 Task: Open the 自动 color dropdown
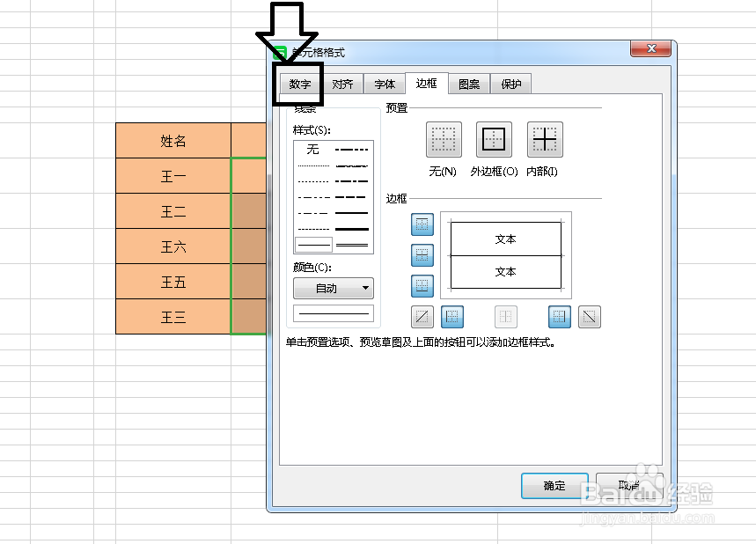pos(333,288)
